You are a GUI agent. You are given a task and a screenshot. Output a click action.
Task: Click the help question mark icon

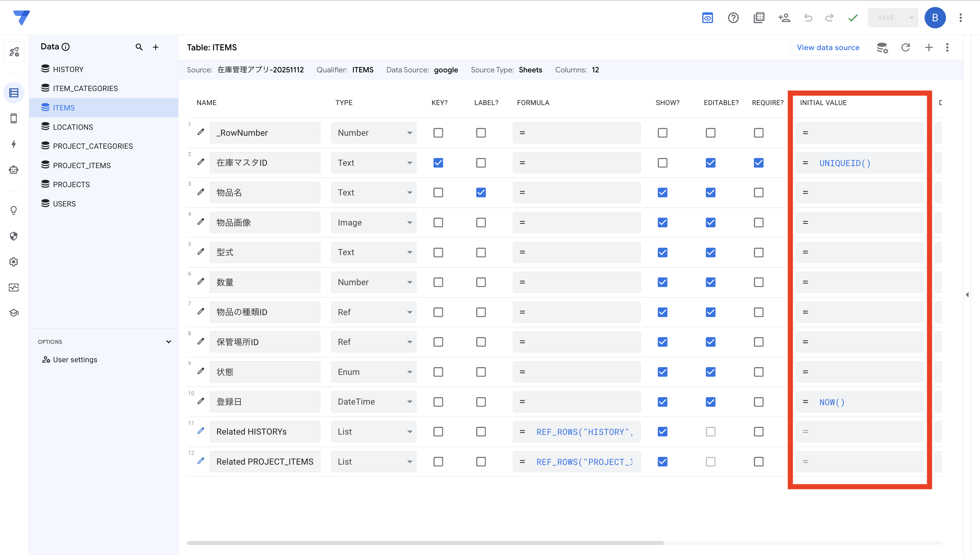point(733,18)
